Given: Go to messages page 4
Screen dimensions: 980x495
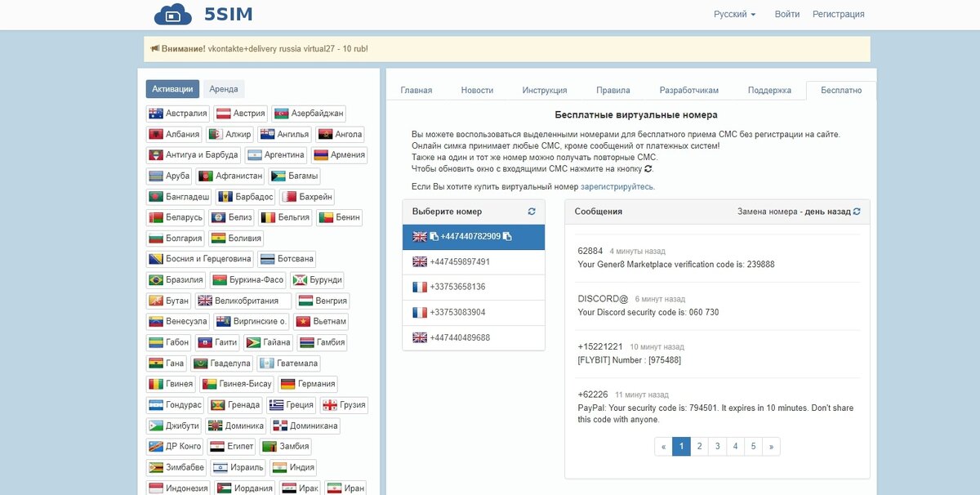Looking at the screenshot, I should tap(735, 447).
